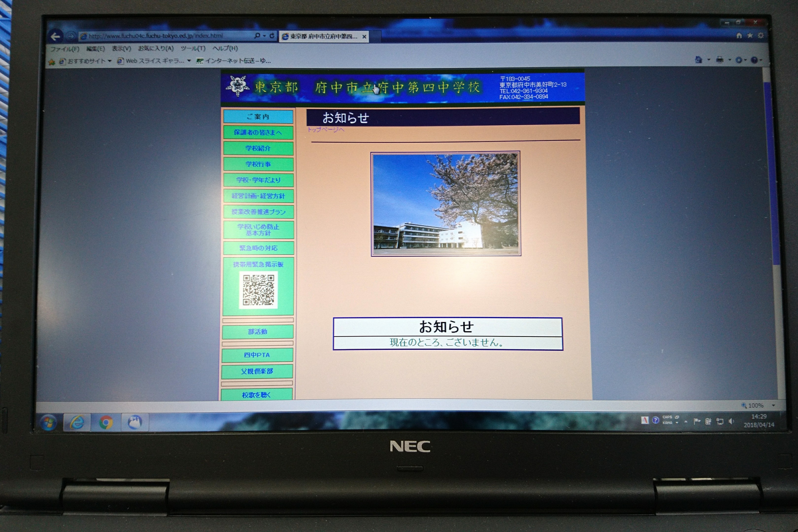
Task: Click the トップページへ link
Action: tap(326, 130)
